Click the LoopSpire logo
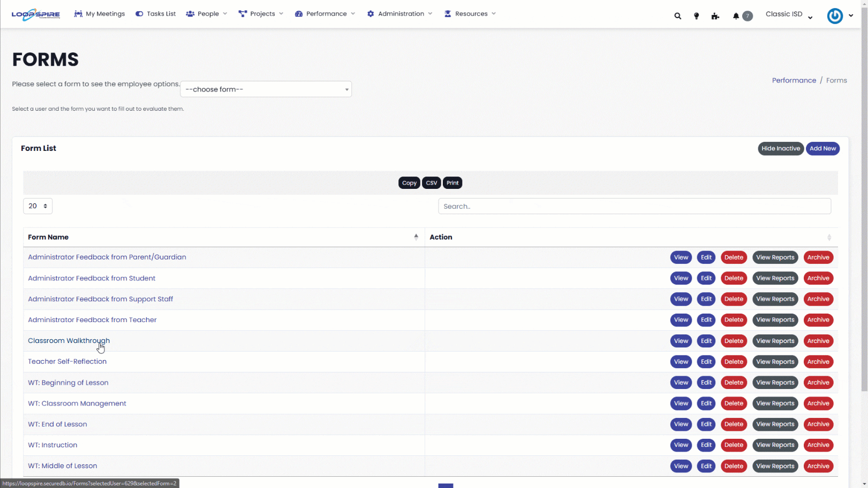Image resolution: width=868 pixels, height=488 pixels. coord(36,14)
